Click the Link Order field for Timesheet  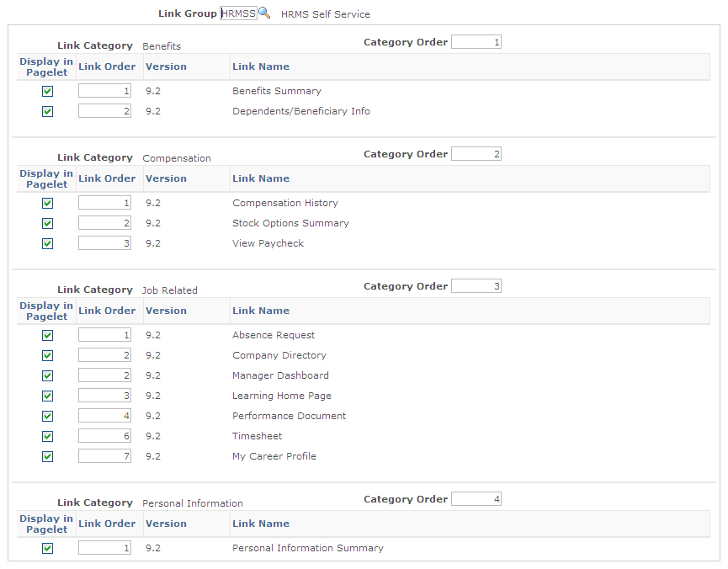coord(104,436)
